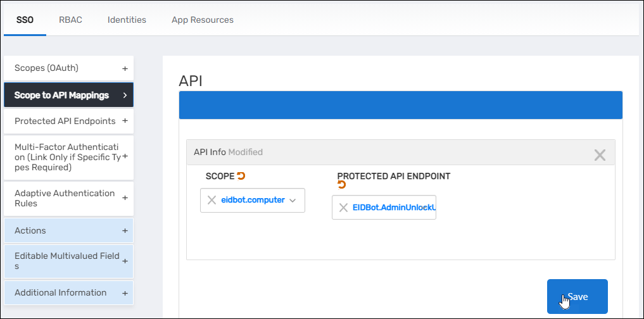Close the API Info panel

pyautogui.click(x=600, y=155)
